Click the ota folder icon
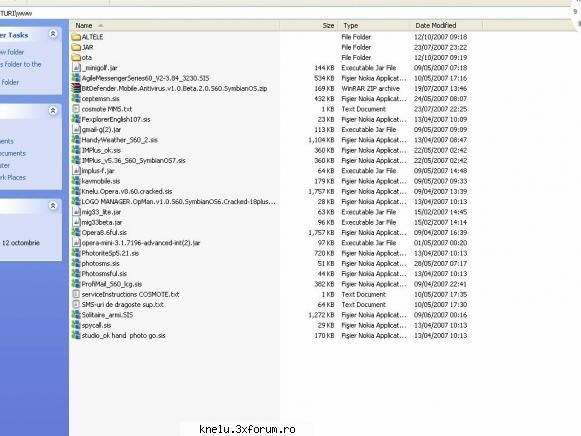This screenshot has height=436, width=581. pos(76,57)
